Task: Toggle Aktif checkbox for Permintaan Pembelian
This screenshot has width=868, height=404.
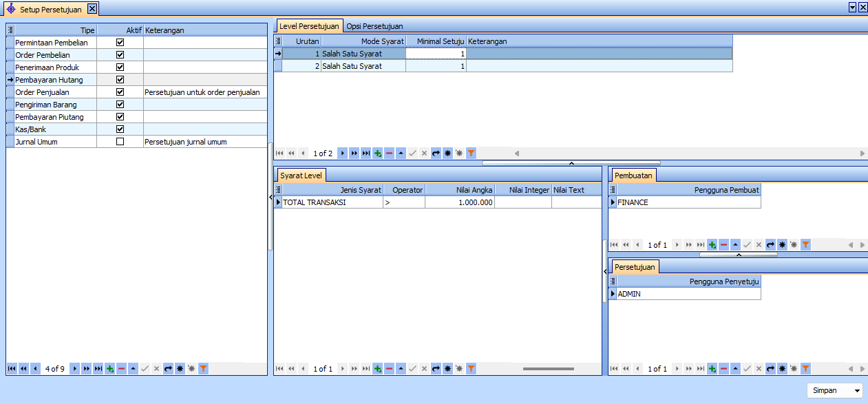Action: [120, 43]
